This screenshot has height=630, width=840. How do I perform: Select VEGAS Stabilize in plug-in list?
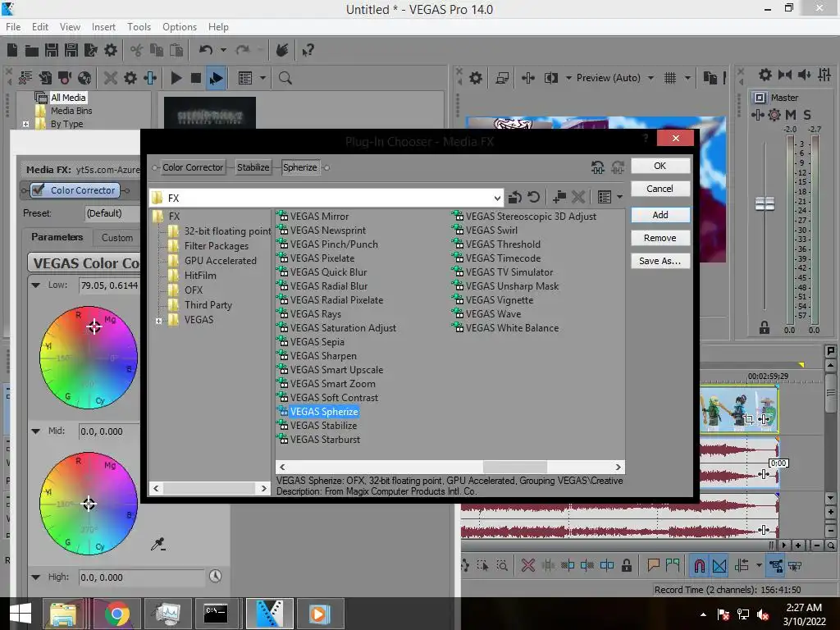pos(323,426)
